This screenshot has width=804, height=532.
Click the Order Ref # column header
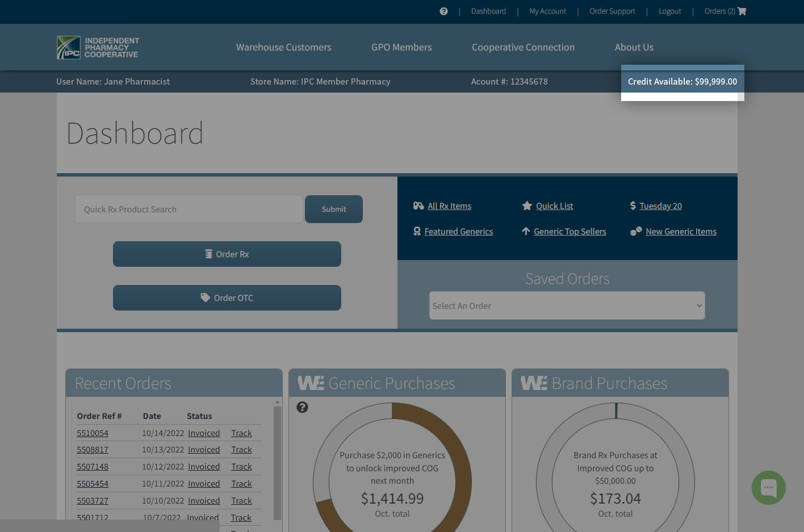99,416
